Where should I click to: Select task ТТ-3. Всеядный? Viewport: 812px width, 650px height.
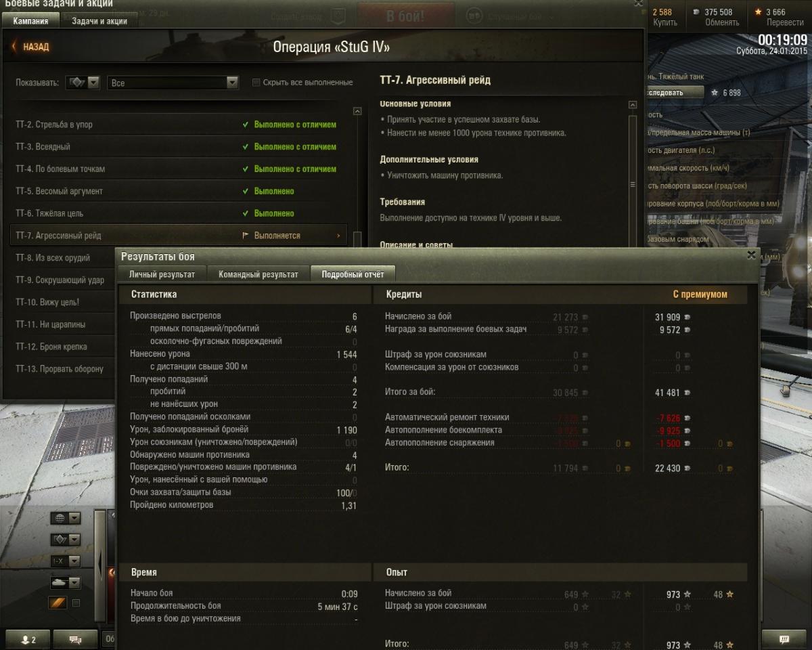pos(179,147)
